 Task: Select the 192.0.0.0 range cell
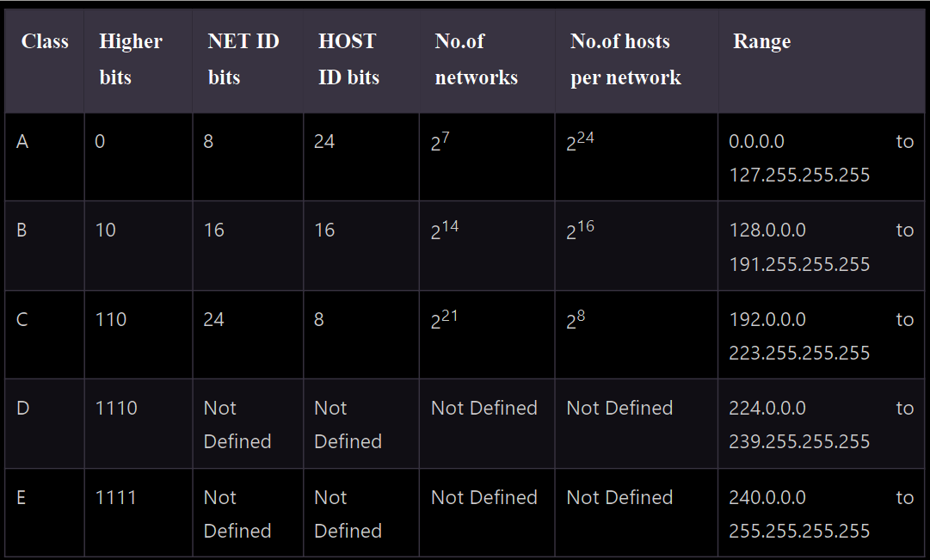pyautogui.click(x=767, y=320)
